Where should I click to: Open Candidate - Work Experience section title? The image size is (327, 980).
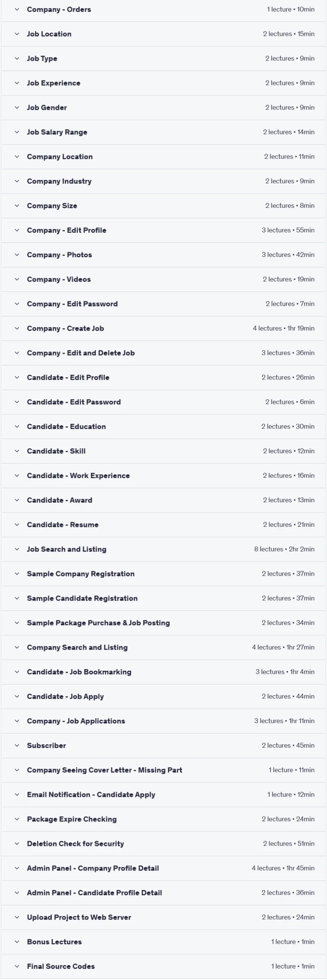78,475
